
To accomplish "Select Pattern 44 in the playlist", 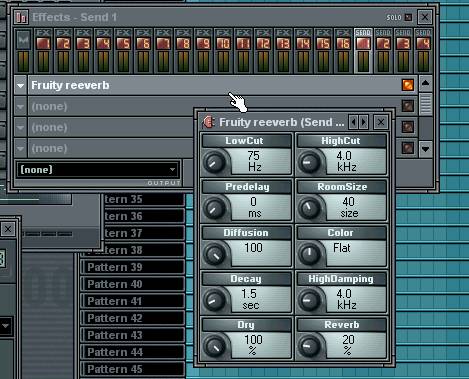I will (x=133, y=352).
